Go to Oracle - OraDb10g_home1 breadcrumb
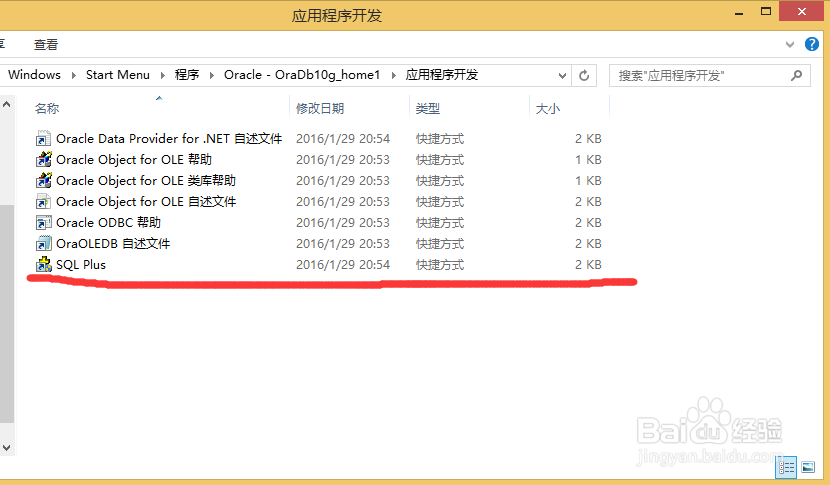830x485 pixels. click(302, 75)
